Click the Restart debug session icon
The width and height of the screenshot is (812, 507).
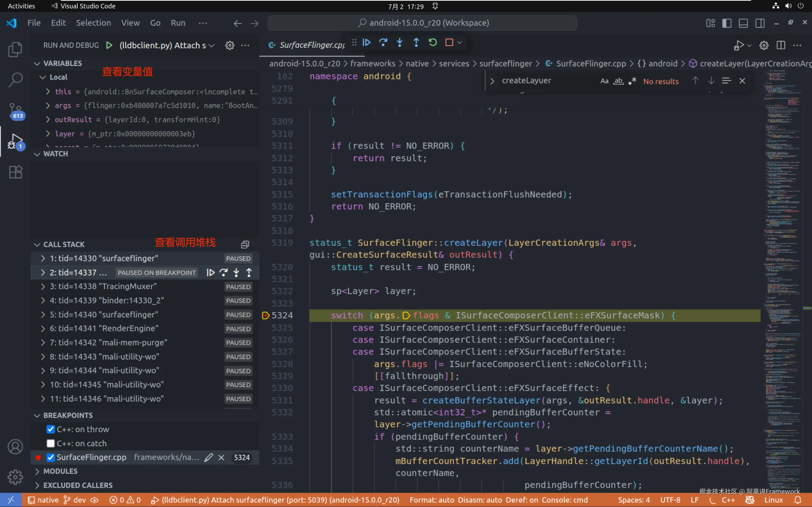tap(433, 43)
